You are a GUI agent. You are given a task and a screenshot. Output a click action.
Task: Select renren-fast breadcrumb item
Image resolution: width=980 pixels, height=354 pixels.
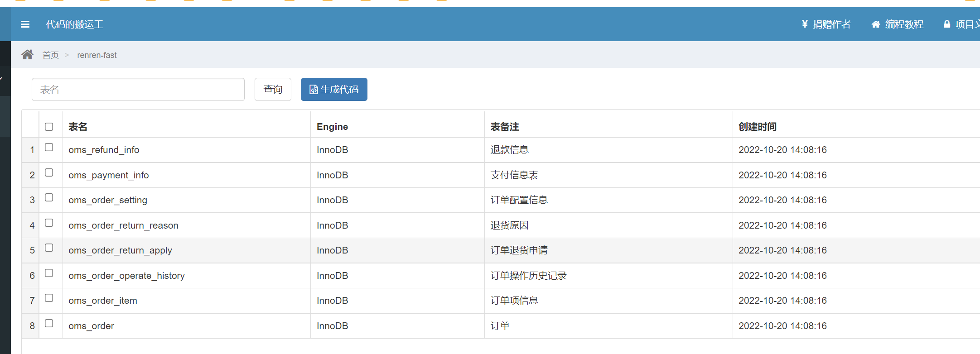[x=97, y=55]
